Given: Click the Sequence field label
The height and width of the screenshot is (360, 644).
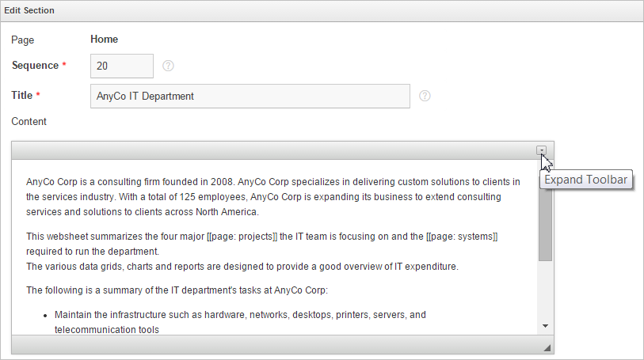Looking at the screenshot, I should 36,66.
